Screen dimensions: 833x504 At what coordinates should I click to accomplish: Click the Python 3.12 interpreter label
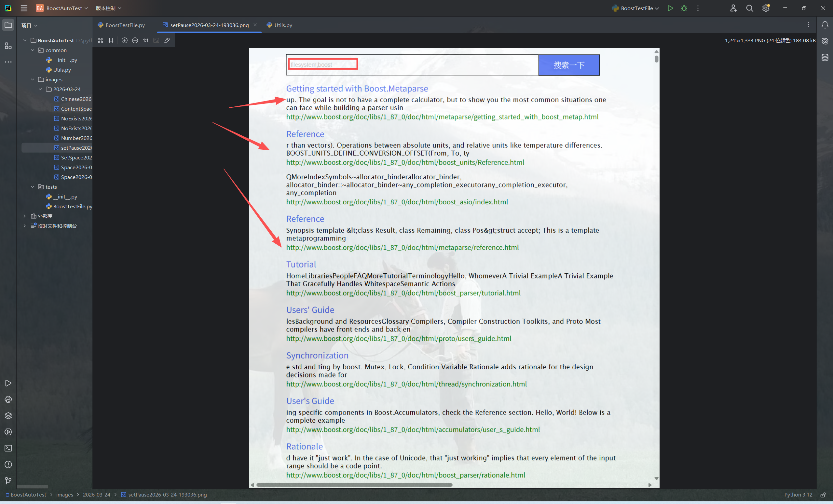tap(798, 495)
